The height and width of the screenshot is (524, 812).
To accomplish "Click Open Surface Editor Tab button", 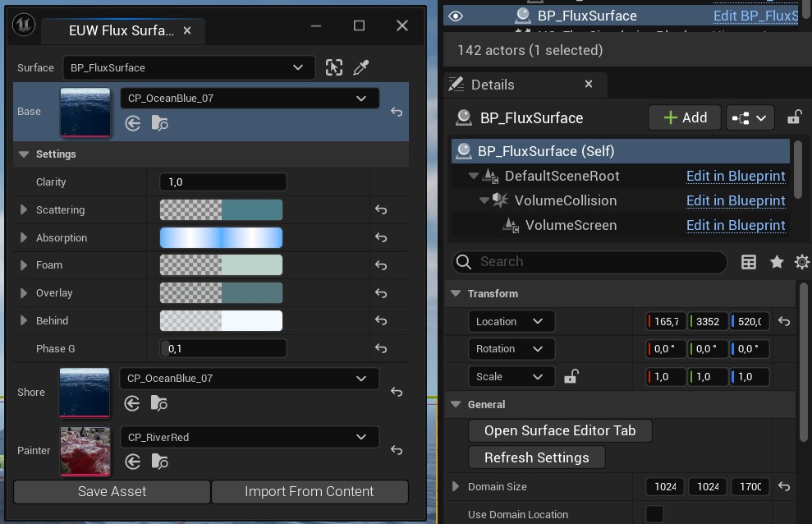I will [560, 430].
